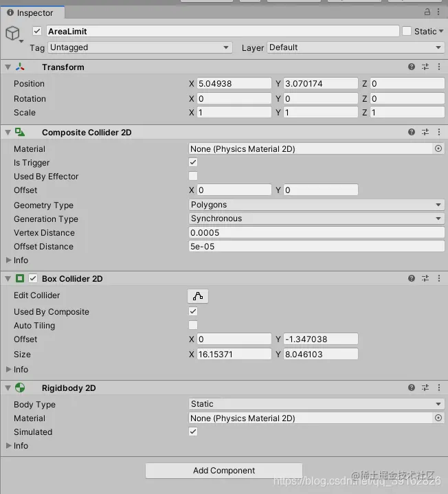Click the Transform component icon
The height and width of the screenshot is (494, 448).
click(20, 67)
